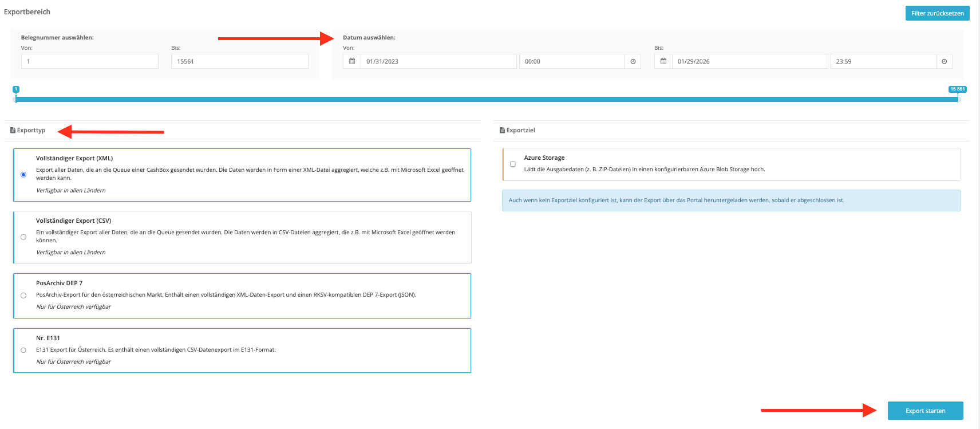The width and height of the screenshot is (980, 429).
Task: Select Vollständiger Export (XML) radio button
Action: click(23, 175)
